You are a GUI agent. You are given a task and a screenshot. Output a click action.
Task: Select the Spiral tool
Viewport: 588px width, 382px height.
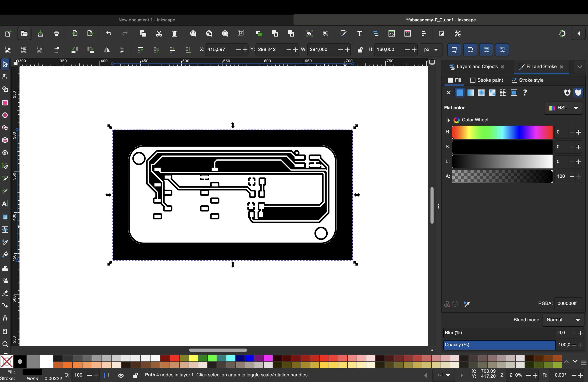(5, 153)
